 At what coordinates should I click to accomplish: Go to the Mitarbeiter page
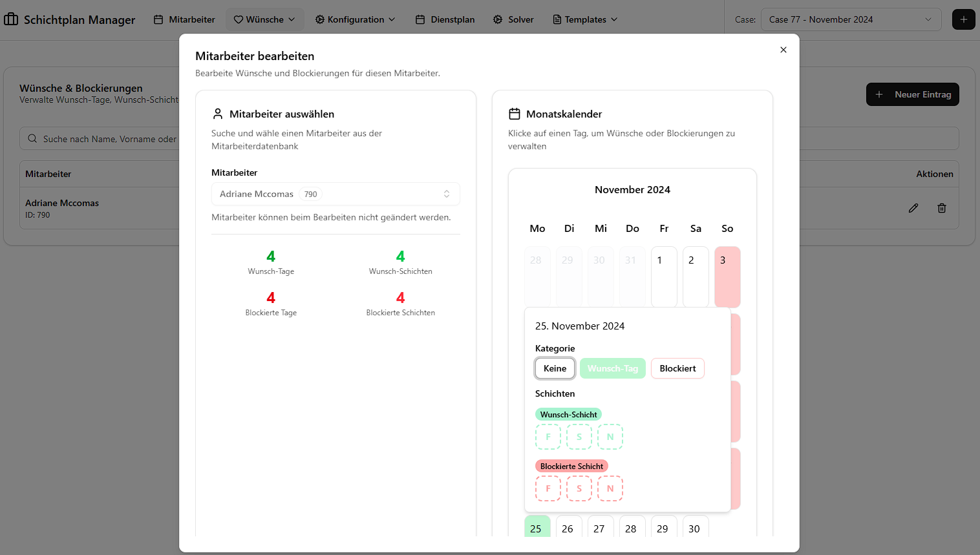pos(184,19)
